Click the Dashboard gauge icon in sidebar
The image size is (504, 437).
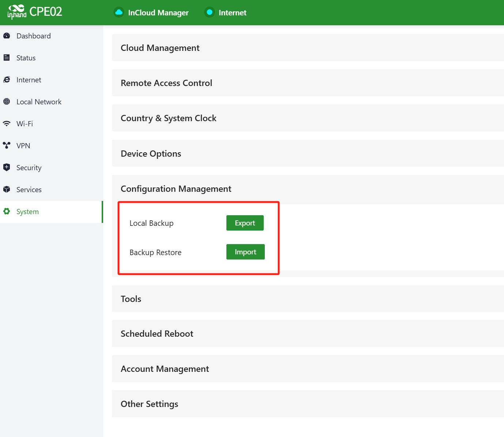coord(7,36)
